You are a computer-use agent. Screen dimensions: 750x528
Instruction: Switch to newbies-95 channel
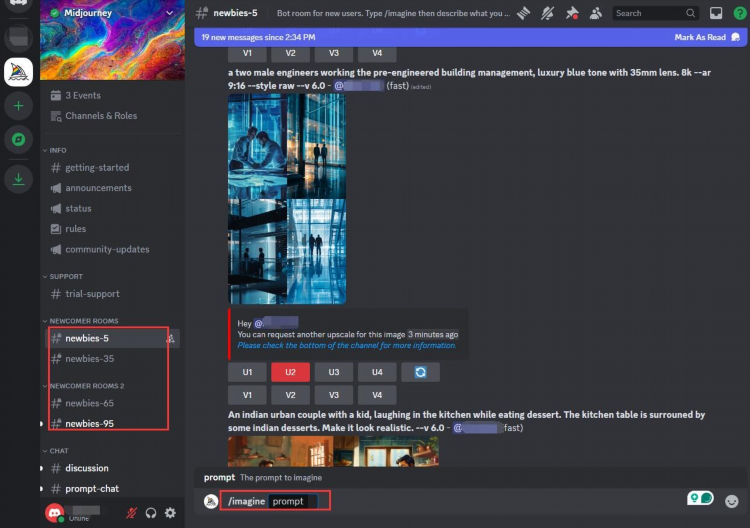(x=112, y=424)
